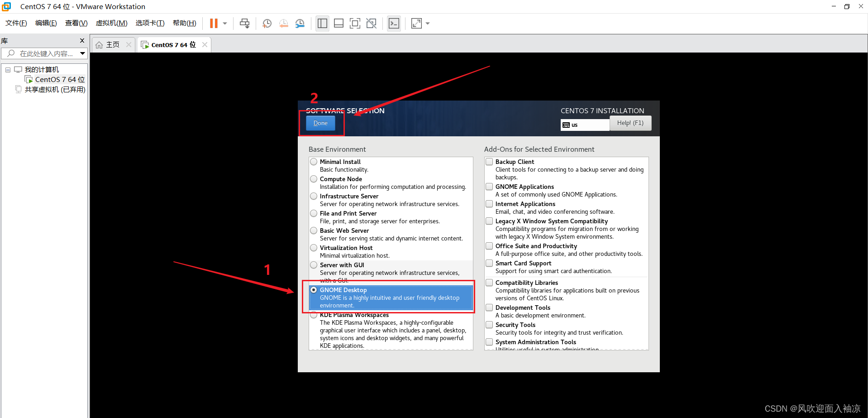Viewport: 868px width, 418px height.
Task: Click the magnifier icon in library search
Action: point(11,53)
